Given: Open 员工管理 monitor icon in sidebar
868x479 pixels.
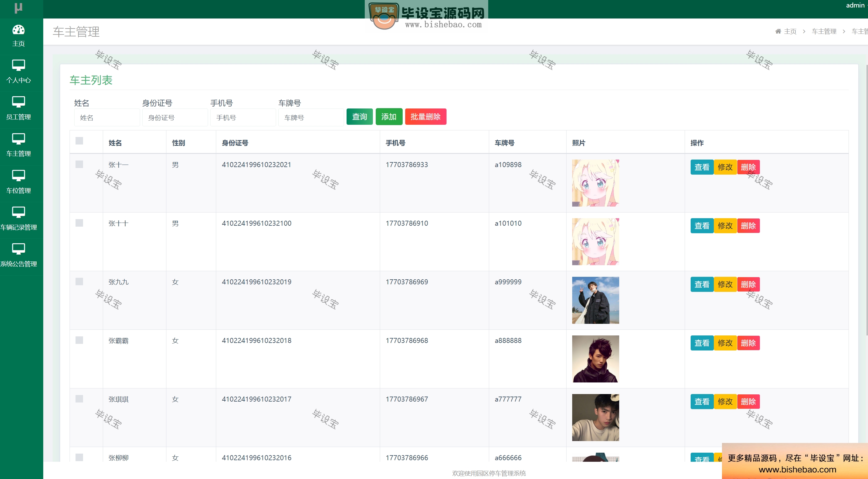Looking at the screenshot, I should point(18,102).
